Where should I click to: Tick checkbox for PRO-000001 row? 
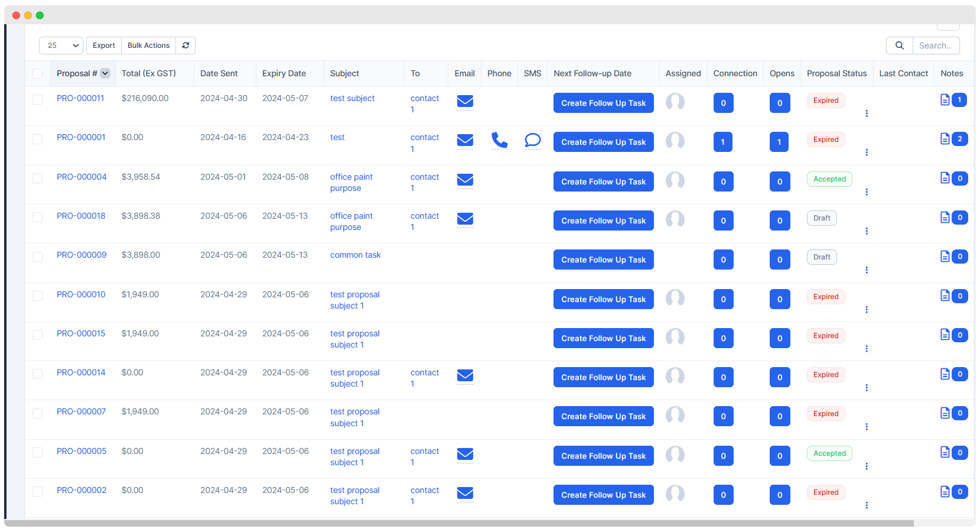(37, 139)
